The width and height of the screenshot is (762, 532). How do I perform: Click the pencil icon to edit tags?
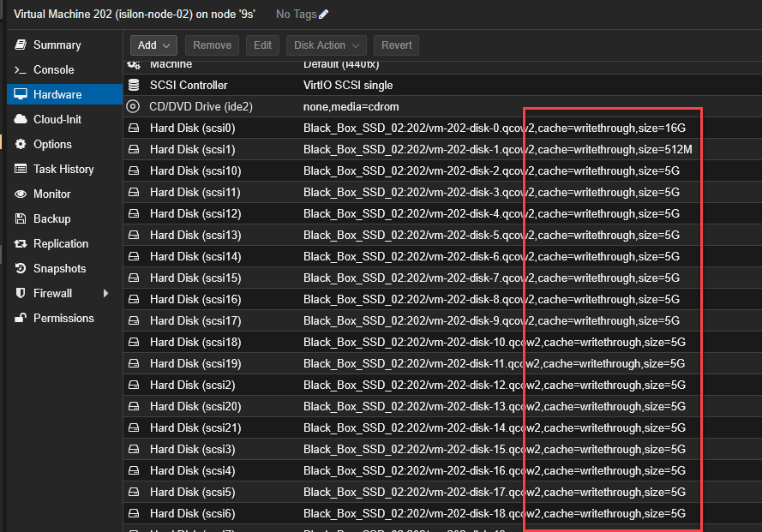[x=323, y=15]
